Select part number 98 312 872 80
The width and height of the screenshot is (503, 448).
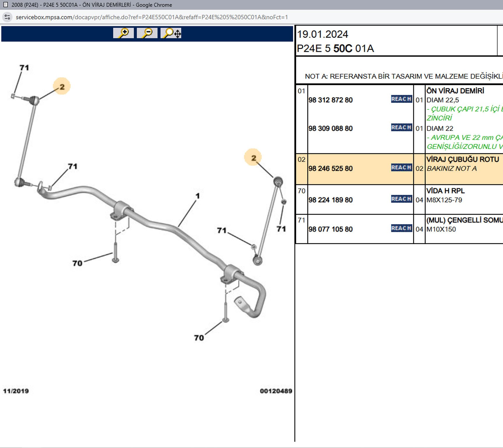[330, 100]
